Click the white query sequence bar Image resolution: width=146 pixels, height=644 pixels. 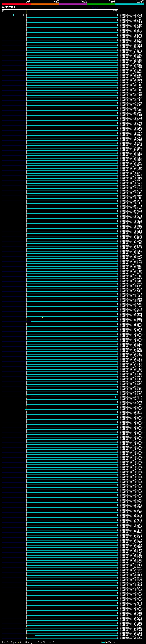point(60,9)
